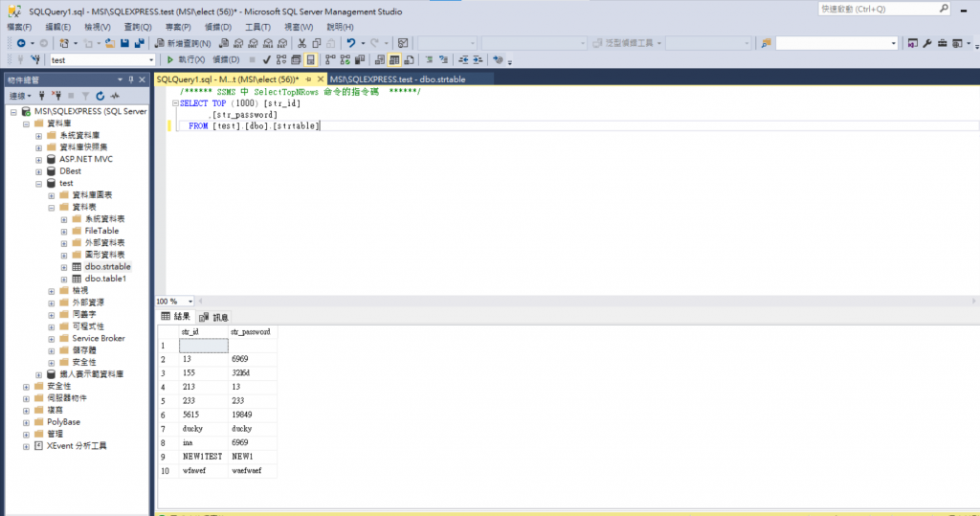Click the DAX query icon
980x516 pixels.
coord(282,43)
